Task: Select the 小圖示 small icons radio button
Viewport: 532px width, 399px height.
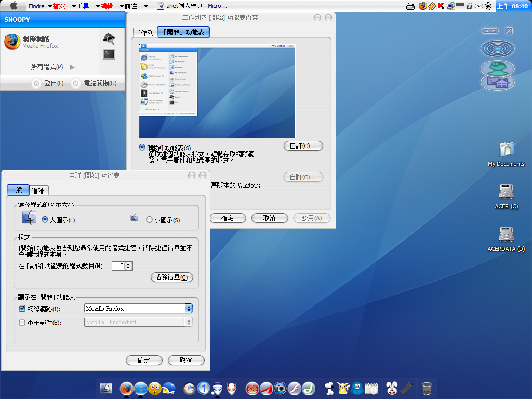Action: pos(150,220)
